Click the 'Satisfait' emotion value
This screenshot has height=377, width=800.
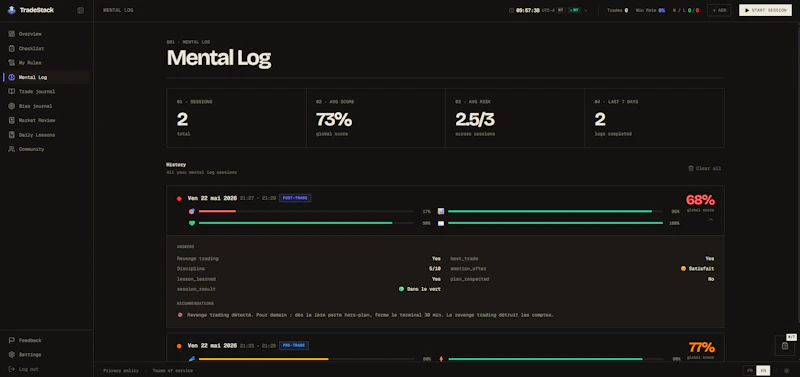click(x=697, y=268)
